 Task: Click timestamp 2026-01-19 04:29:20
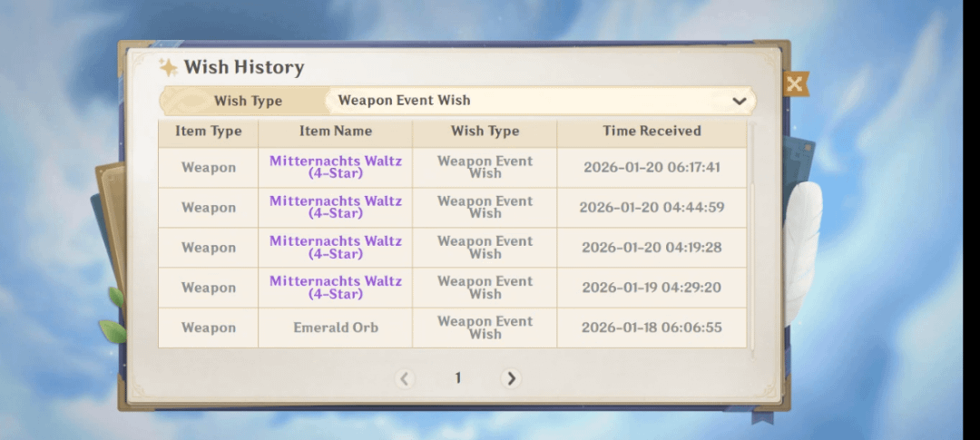pyautogui.click(x=652, y=288)
